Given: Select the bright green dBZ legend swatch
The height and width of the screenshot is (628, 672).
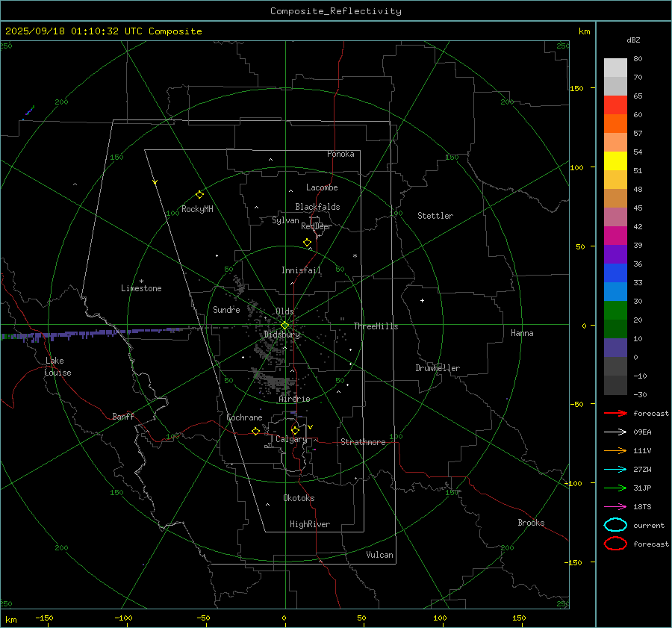Looking at the screenshot, I should 615,311.
